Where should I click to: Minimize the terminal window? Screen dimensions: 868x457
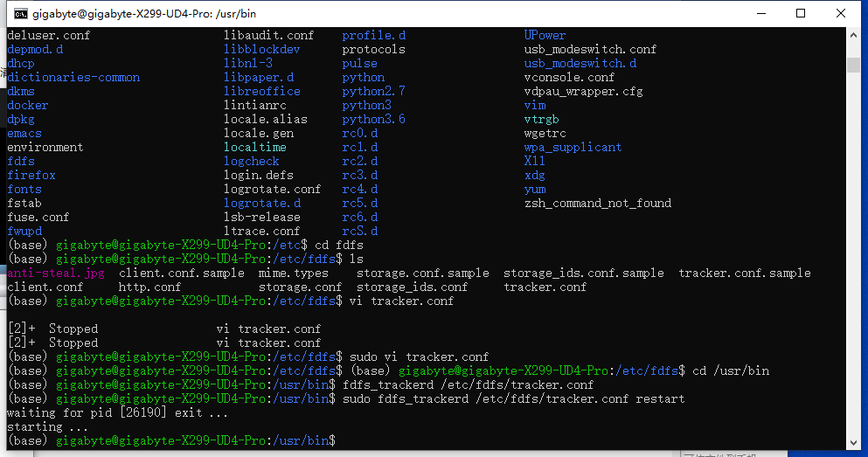coord(761,13)
